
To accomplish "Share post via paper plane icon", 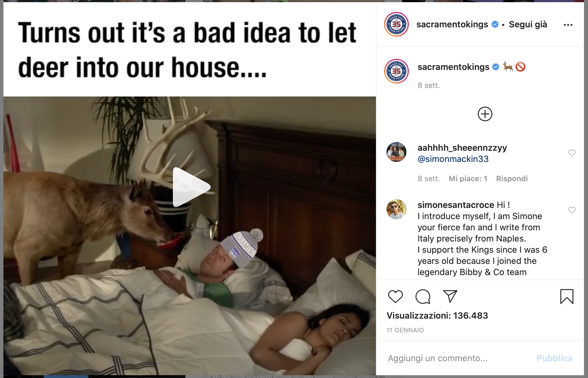I will [x=450, y=296].
